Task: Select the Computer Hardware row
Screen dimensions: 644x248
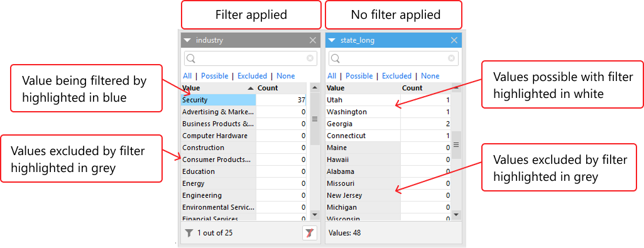Action: click(219, 136)
